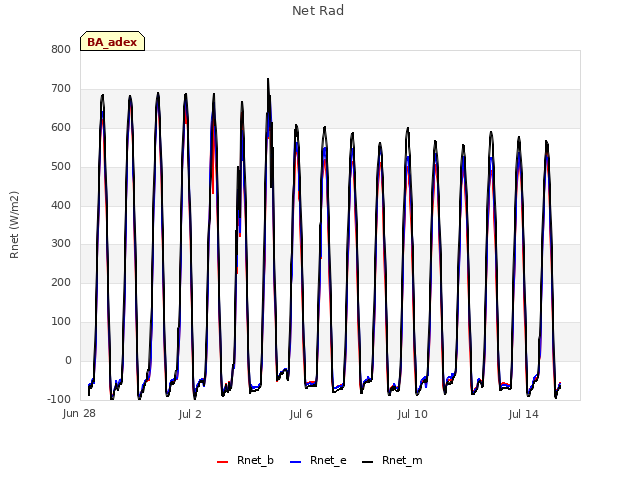Click the 400 y-axis tick label

click(61, 205)
